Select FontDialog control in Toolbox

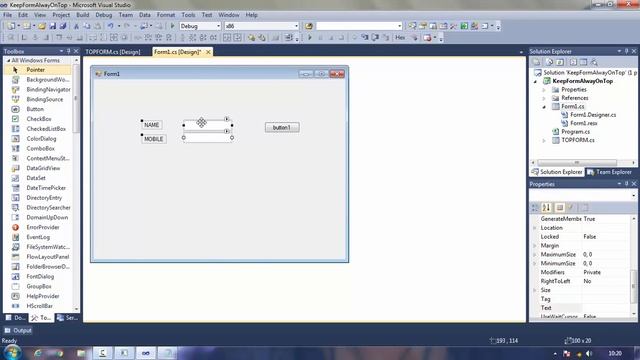pyautogui.click(x=39, y=277)
